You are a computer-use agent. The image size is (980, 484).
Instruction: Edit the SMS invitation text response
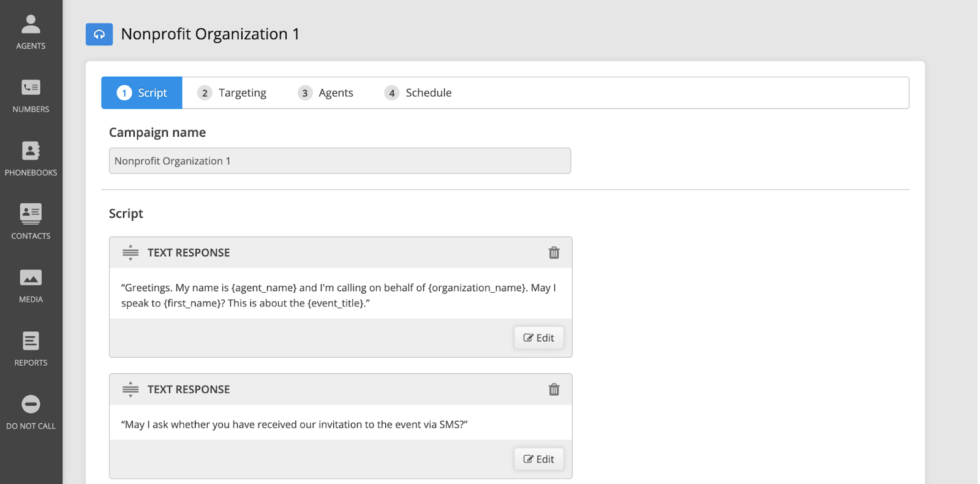pos(539,459)
